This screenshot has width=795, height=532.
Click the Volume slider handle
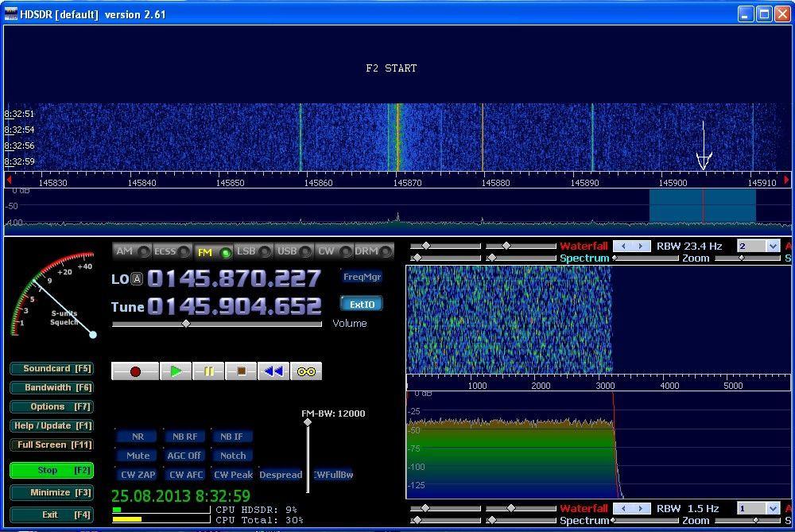click(186, 324)
